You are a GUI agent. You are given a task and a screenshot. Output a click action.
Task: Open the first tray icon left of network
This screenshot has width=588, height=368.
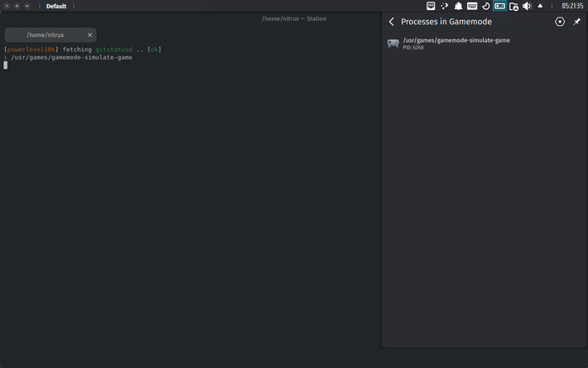(x=431, y=6)
